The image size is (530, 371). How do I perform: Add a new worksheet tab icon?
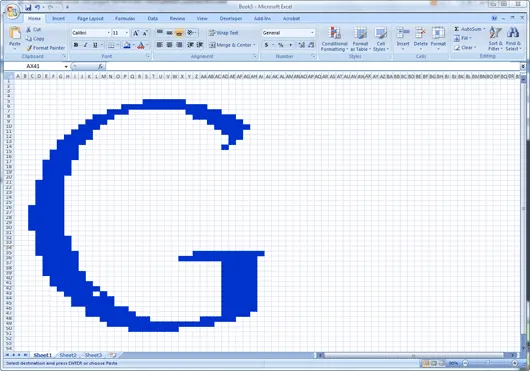[113, 355]
